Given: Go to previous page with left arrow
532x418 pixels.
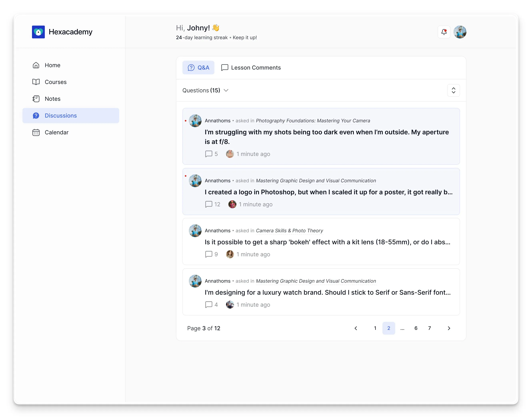Looking at the screenshot, I should point(356,328).
